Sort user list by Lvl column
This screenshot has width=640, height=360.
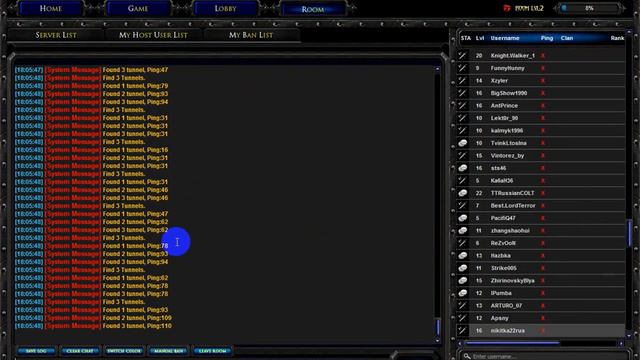[x=480, y=38]
